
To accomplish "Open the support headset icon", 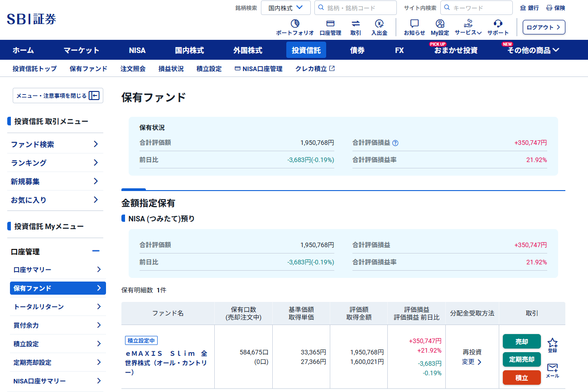I will [x=498, y=24].
